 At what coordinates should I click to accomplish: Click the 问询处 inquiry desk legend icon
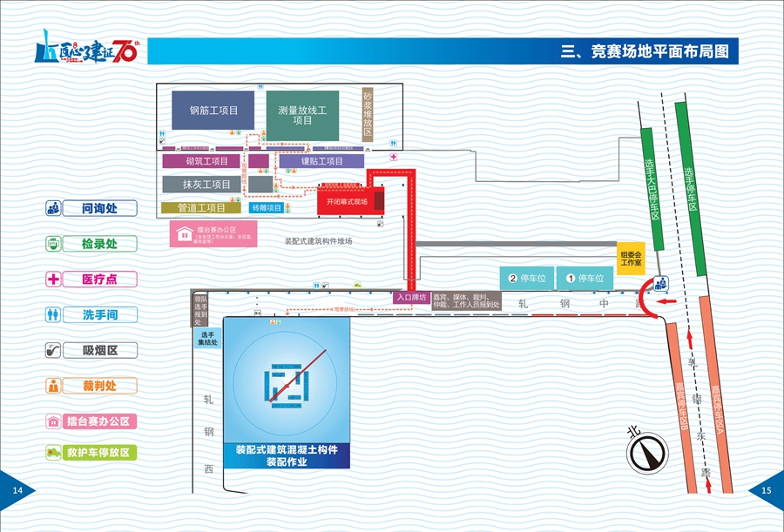[x=53, y=208]
